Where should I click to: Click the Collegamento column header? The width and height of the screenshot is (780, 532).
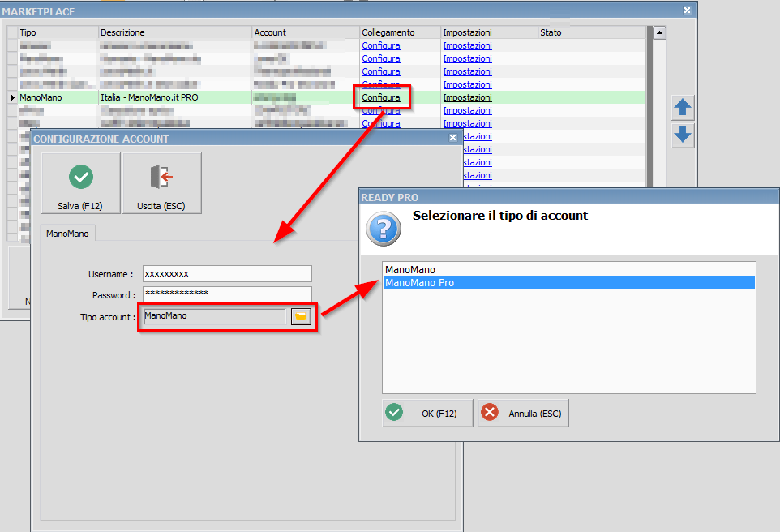[400, 32]
